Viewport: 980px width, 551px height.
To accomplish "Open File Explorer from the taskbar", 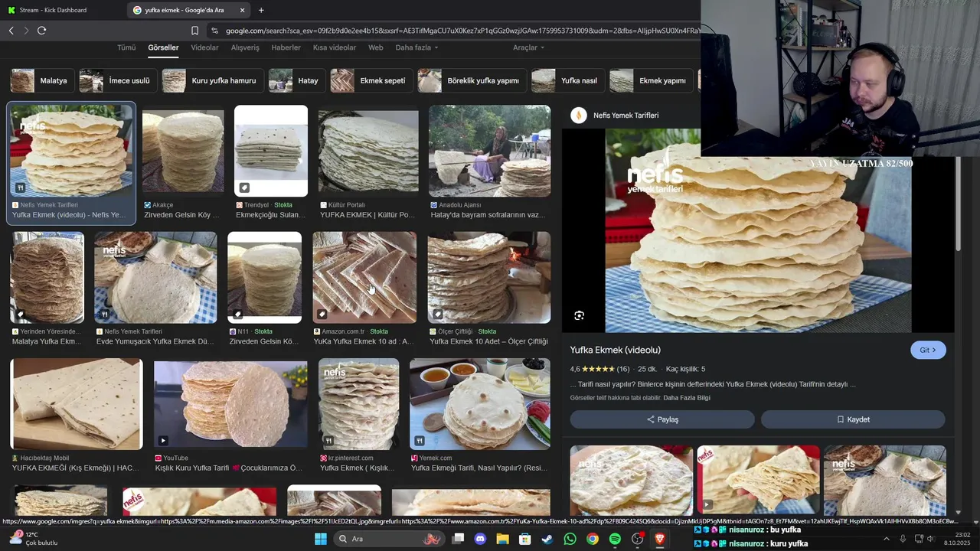I will (502, 539).
